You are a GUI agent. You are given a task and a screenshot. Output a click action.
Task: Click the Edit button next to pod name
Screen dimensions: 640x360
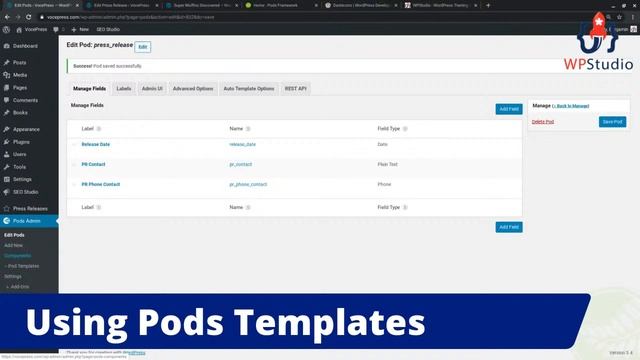(142, 47)
